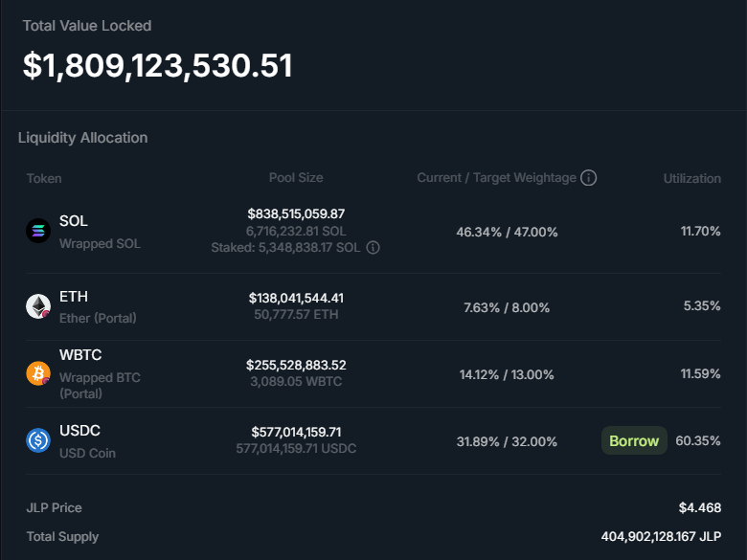The image size is (747, 560).
Task: Click the Liquidity Allocation heading
Action: pos(83,138)
